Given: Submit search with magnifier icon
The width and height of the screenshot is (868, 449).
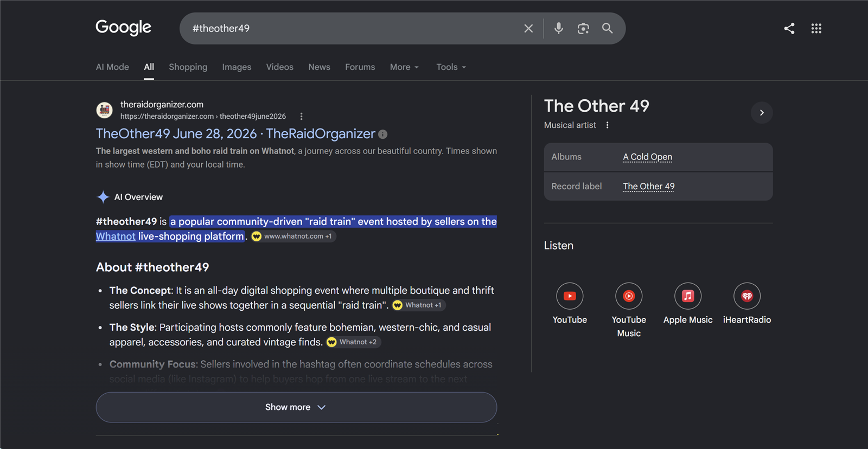Looking at the screenshot, I should click(608, 28).
